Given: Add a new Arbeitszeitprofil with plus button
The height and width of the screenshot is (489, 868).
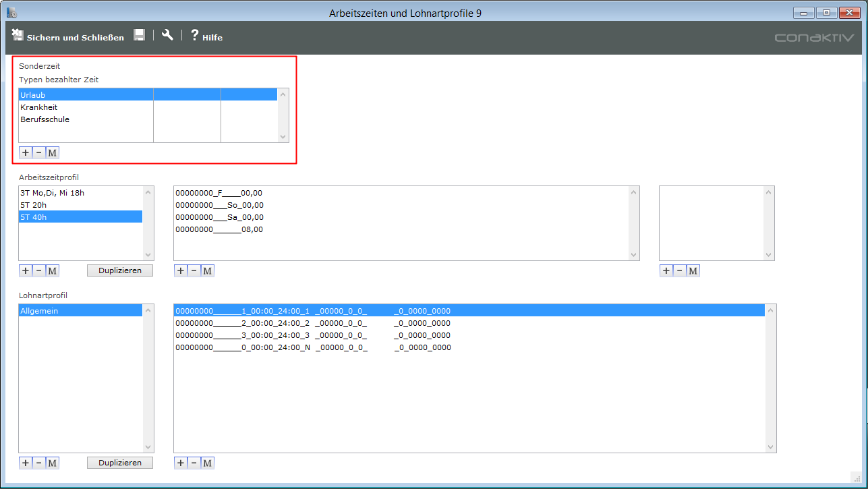Looking at the screenshot, I should (26, 271).
